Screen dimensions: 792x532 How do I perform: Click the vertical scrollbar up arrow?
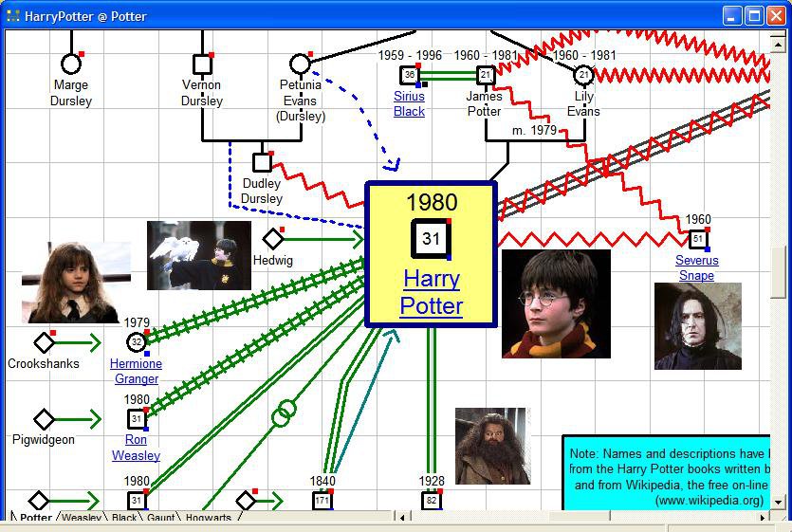point(778,45)
